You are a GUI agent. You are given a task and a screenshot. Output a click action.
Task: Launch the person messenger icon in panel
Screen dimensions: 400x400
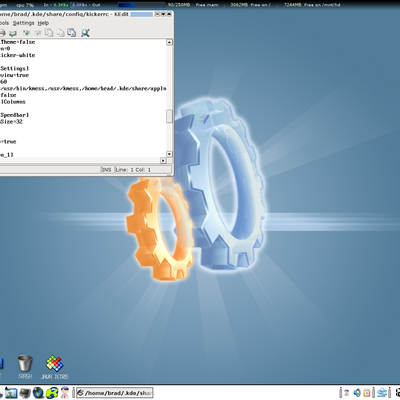coord(65,393)
